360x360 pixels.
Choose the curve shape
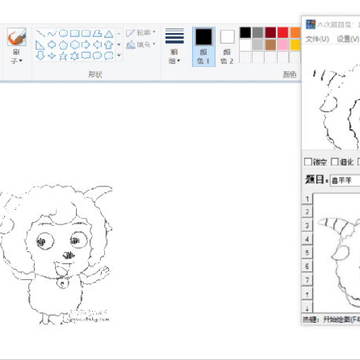point(52,33)
